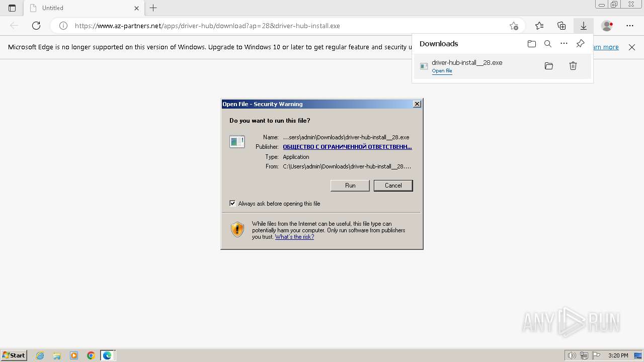Reload the current page

click(36, 26)
